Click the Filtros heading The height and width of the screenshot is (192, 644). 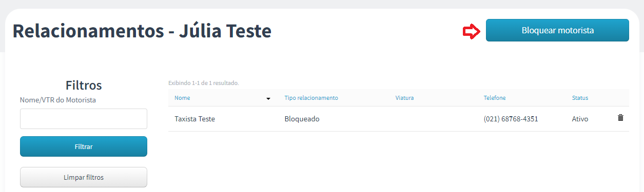(84, 85)
